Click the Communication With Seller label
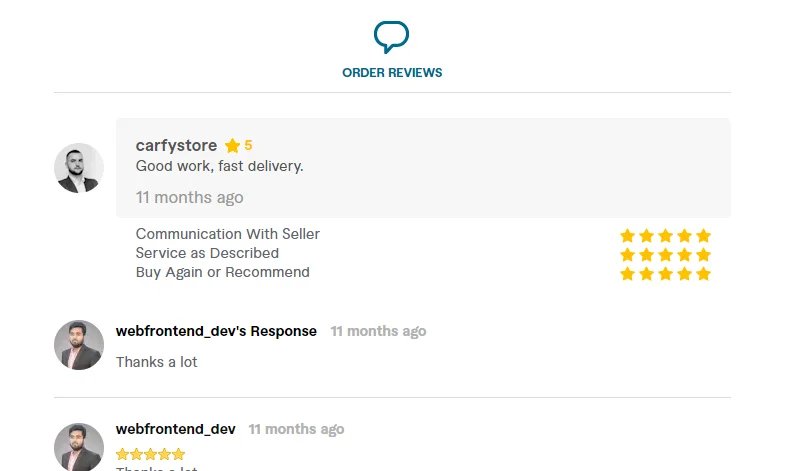 228,234
